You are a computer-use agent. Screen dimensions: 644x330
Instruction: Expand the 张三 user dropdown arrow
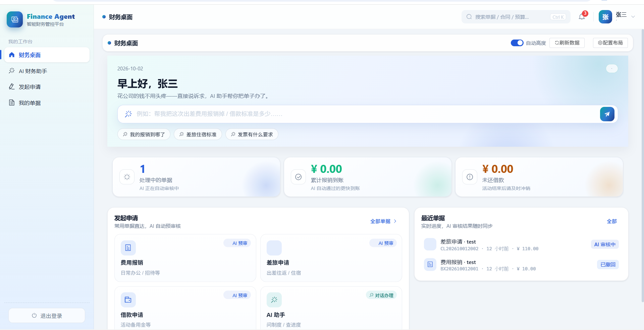point(633,17)
